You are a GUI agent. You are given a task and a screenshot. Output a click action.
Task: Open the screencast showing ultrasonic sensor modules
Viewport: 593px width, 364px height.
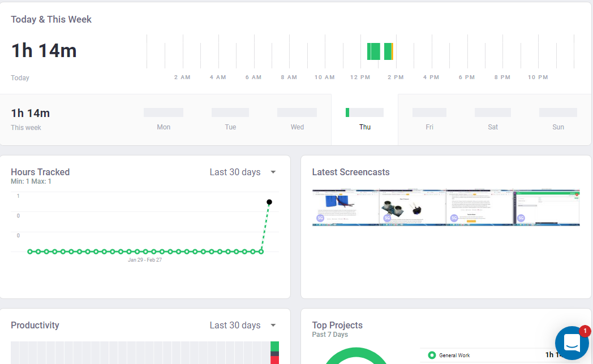click(412, 207)
